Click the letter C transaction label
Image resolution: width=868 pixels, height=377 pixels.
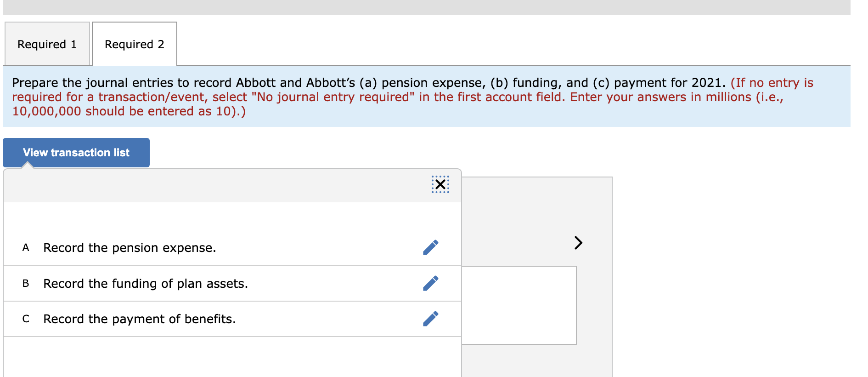(x=26, y=318)
